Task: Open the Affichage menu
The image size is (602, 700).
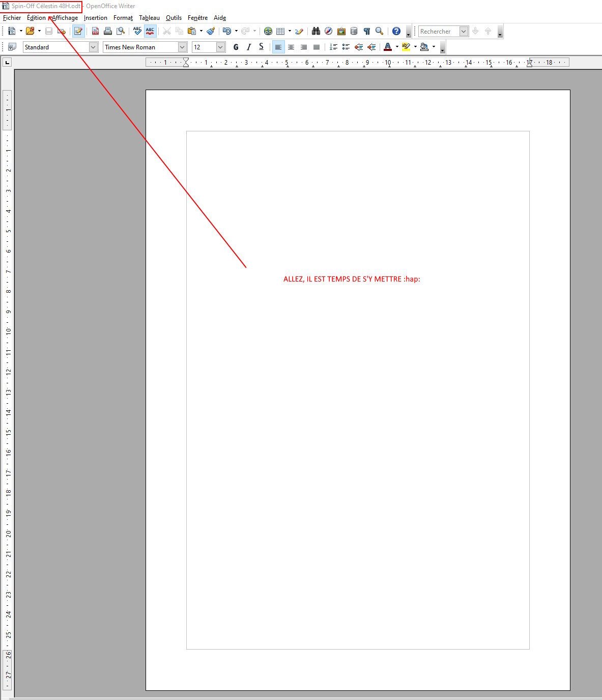Action: (65, 18)
